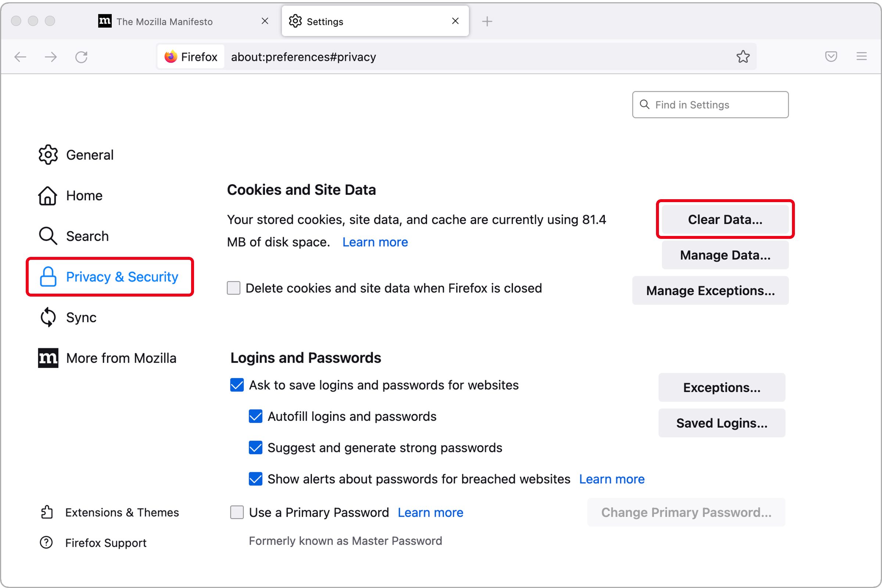This screenshot has width=882, height=588.
Task: Open the Search settings section
Action: 87,236
